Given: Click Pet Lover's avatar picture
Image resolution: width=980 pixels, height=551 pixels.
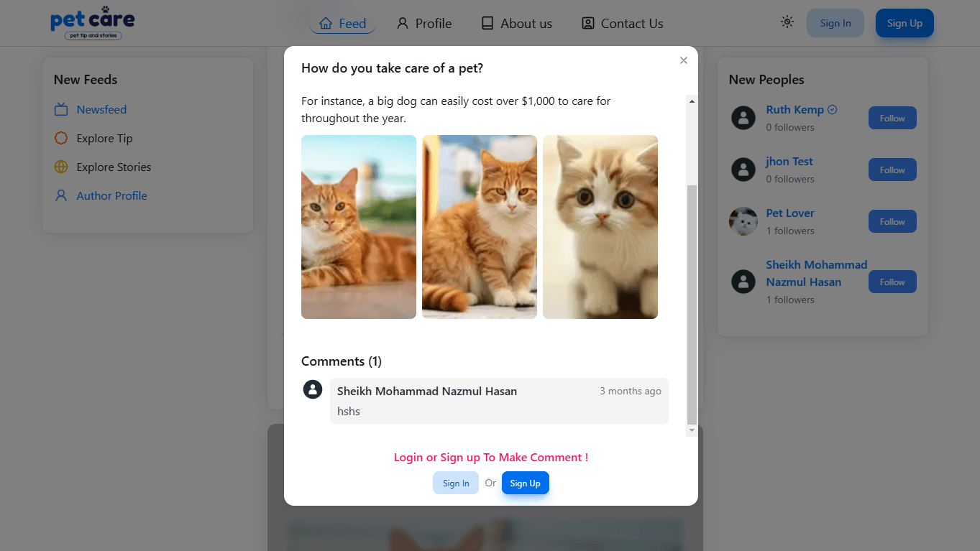Looking at the screenshot, I should point(743,221).
